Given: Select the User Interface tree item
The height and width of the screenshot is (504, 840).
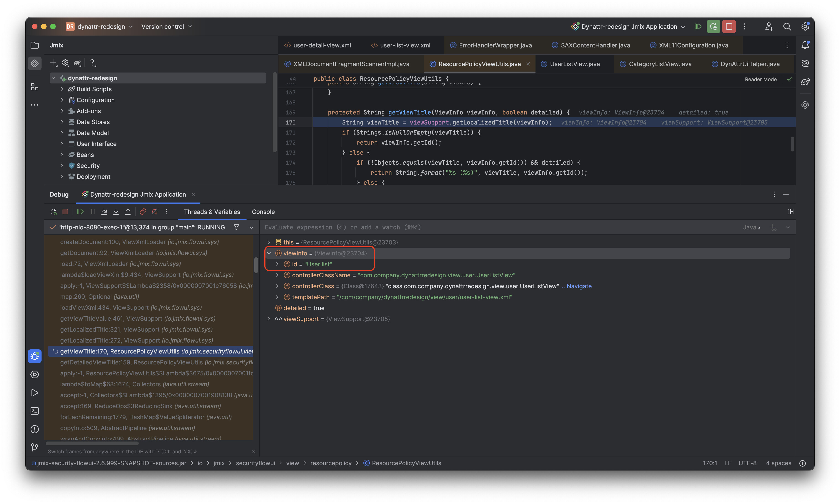Looking at the screenshot, I should pos(96,144).
